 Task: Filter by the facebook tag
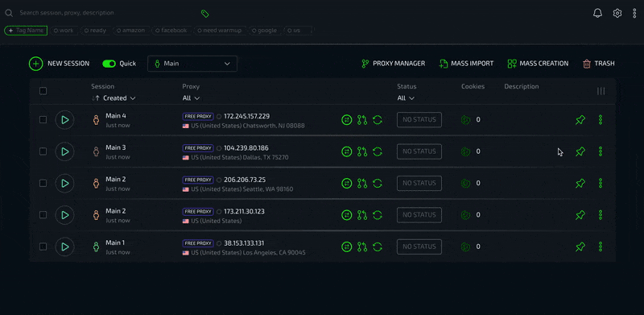tap(171, 31)
